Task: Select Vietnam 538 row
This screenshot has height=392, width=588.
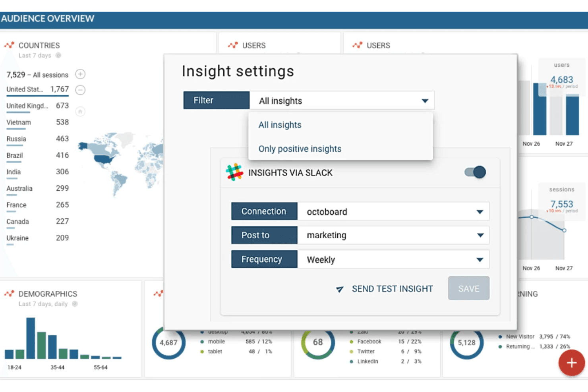Action: (x=38, y=123)
